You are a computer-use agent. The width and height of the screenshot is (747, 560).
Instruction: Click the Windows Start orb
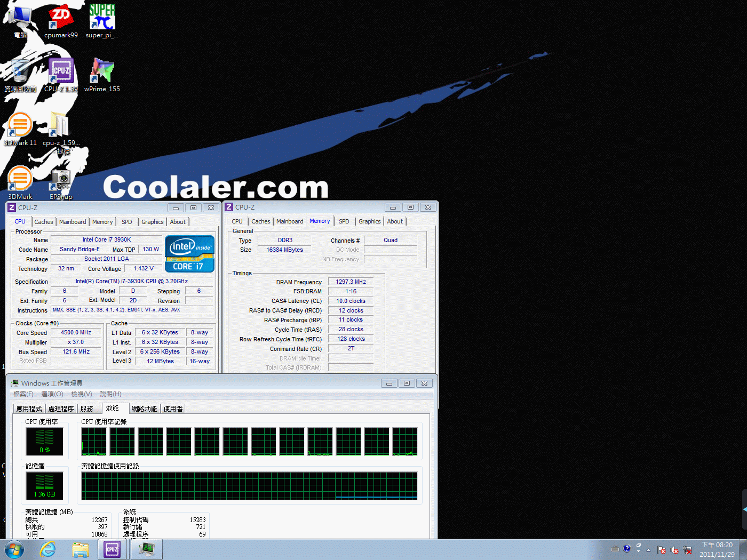pyautogui.click(x=14, y=549)
